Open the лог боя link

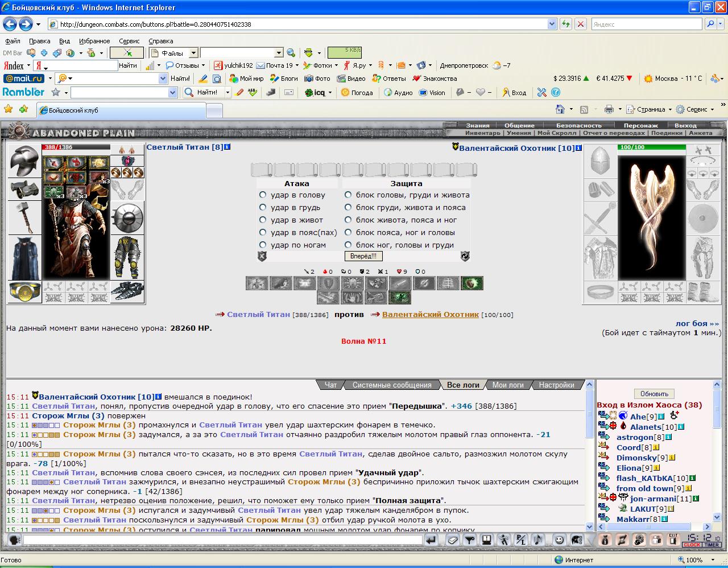[x=697, y=323]
